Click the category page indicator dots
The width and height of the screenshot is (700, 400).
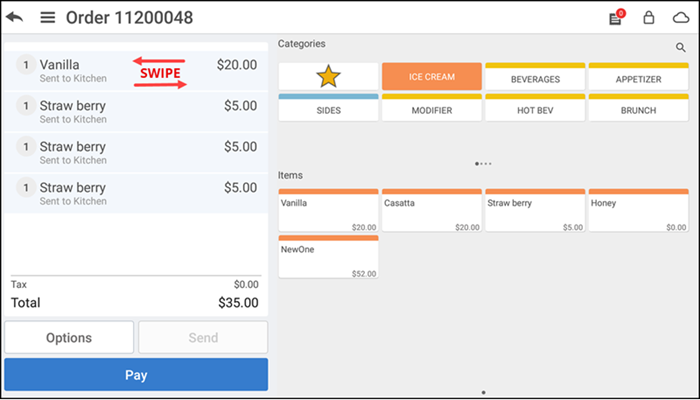(484, 163)
